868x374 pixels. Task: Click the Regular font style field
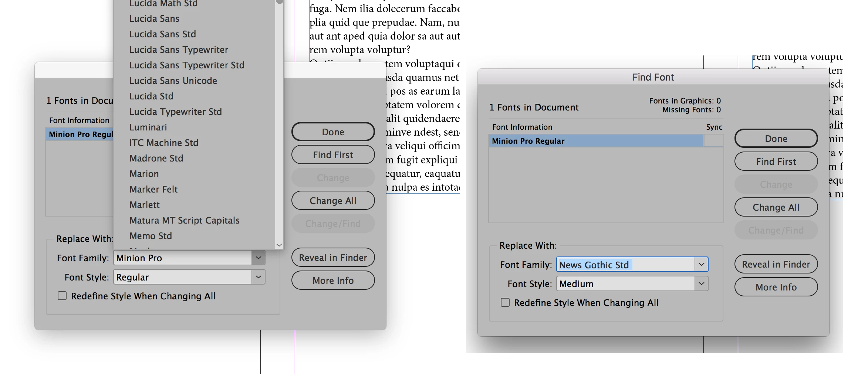pos(183,277)
